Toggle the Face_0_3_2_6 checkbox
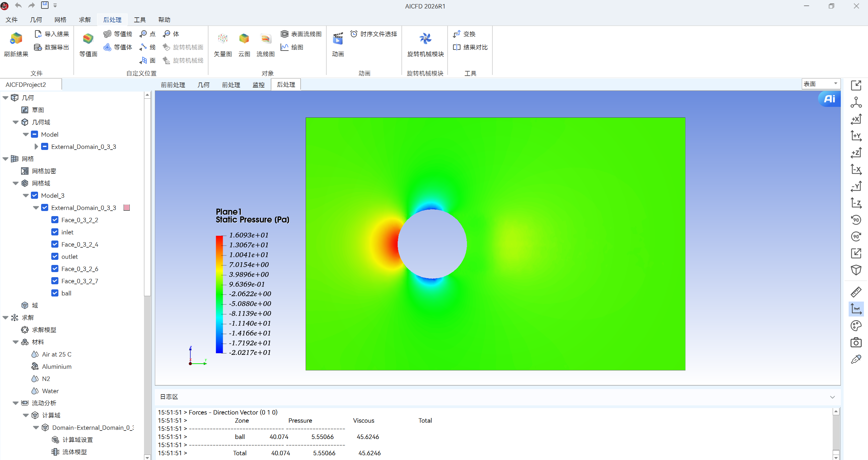Image resolution: width=868 pixels, height=460 pixels. coord(55,269)
